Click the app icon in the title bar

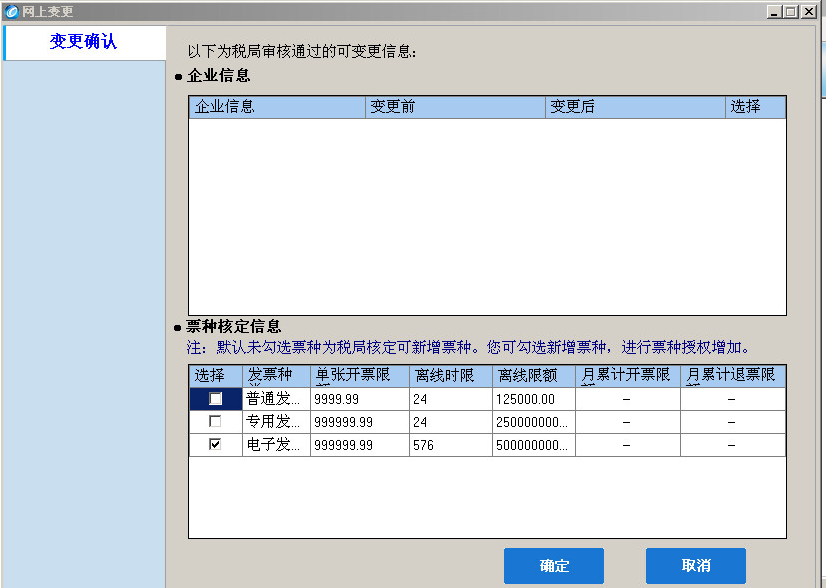[11, 11]
